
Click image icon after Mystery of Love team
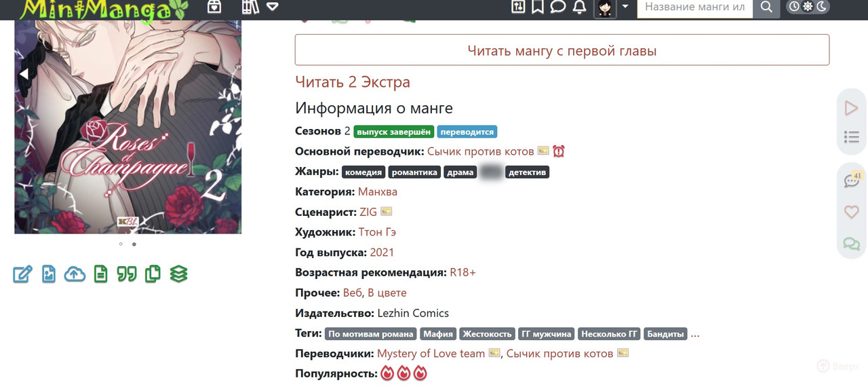(x=494, y=353)
